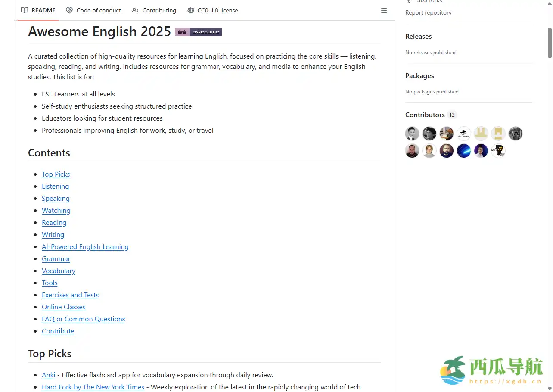The image size is (553, 392).
Task: Open the Top Picks contents link
Action: [56, 174]
